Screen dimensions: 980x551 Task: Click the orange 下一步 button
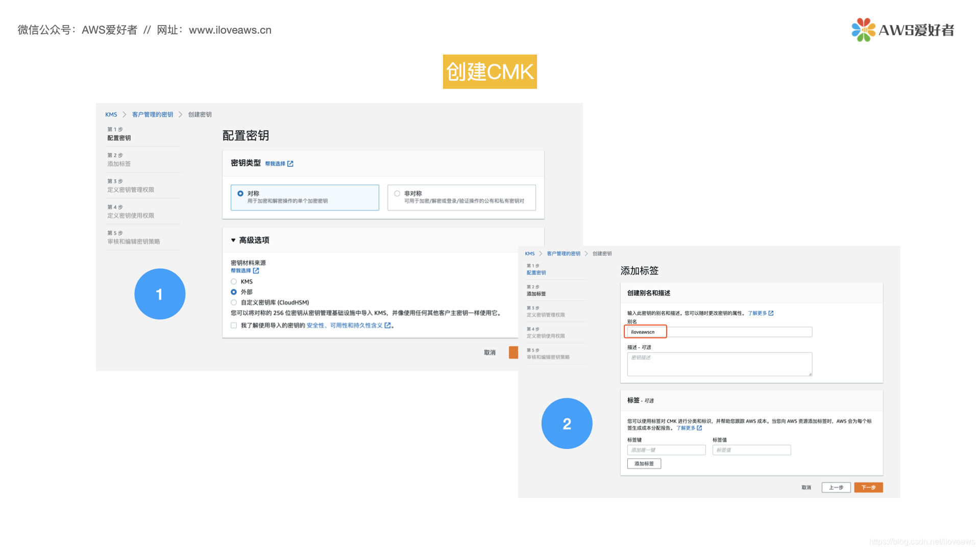pyautogui.click(x=868, y=488)
